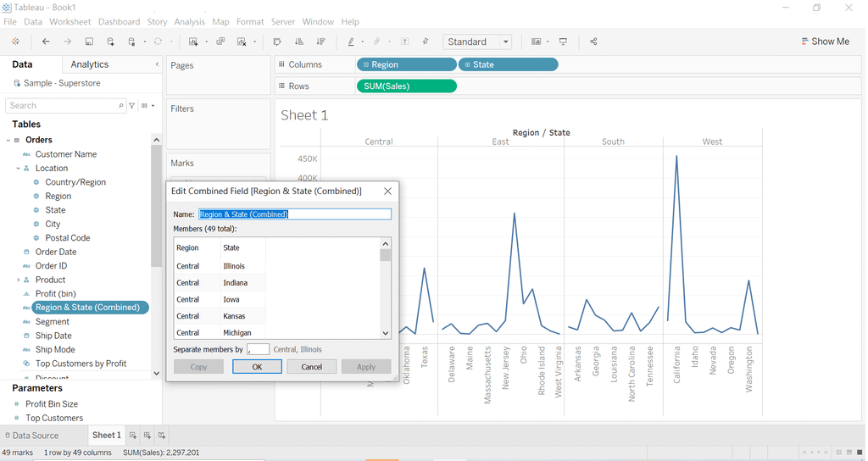Clear the sheet using the toolbar icon
This screenshot has height=461, width=868.
(242, 42)
